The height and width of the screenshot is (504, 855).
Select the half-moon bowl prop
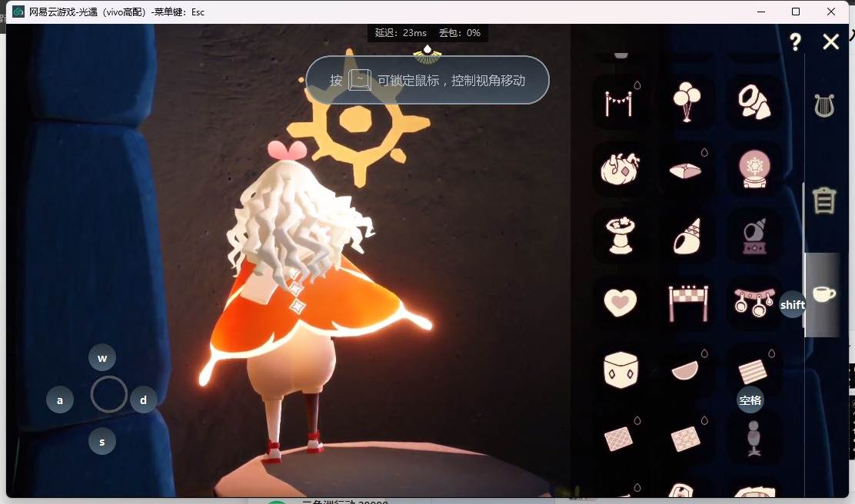click(x=687, y=370)
